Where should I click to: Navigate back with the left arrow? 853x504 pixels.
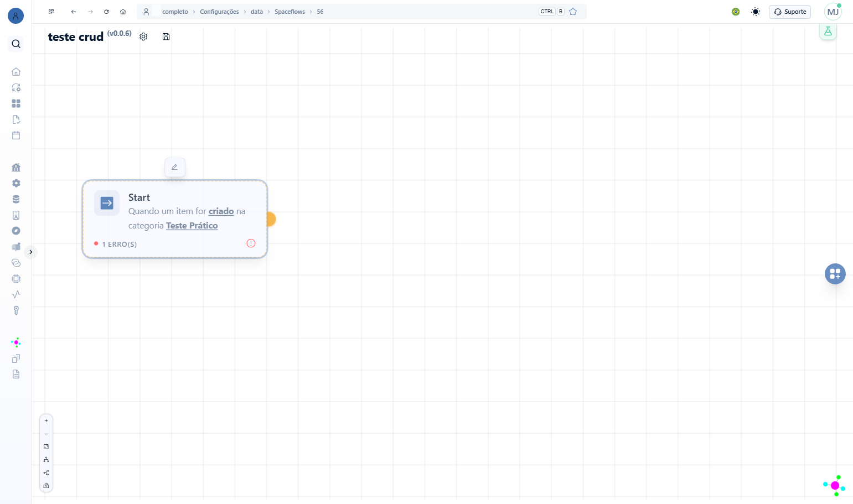point(74,12)
